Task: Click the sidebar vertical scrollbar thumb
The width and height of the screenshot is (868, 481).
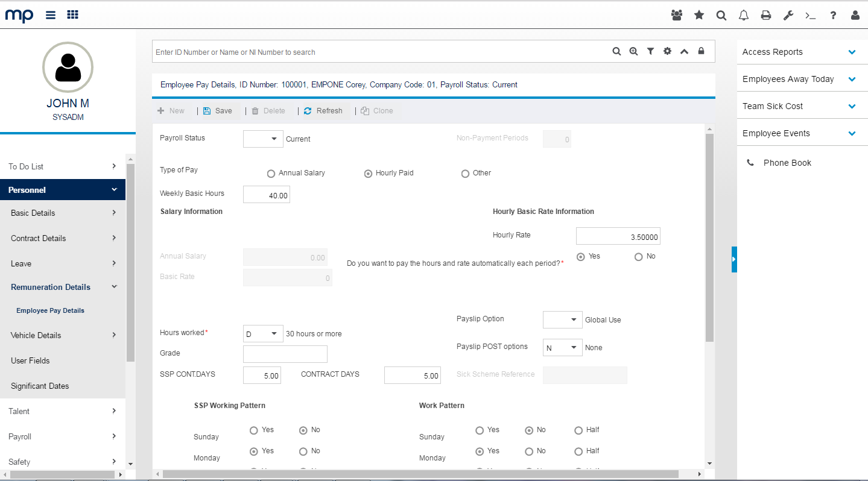Action: 130,262
